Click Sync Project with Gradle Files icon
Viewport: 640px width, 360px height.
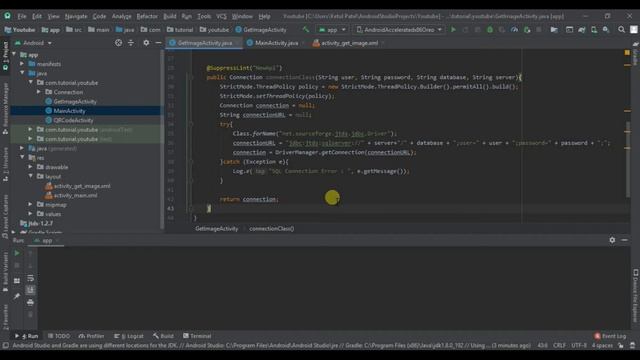tap(582, 30)
